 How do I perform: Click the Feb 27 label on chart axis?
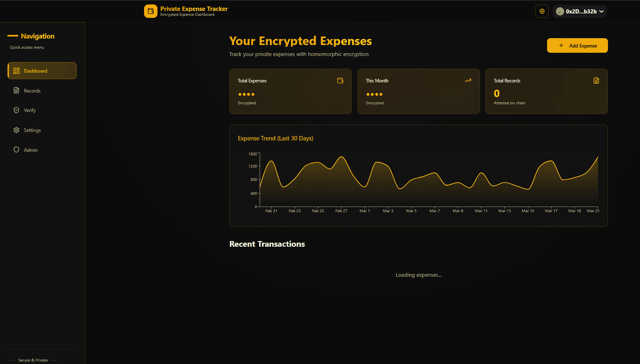(341, 211)
